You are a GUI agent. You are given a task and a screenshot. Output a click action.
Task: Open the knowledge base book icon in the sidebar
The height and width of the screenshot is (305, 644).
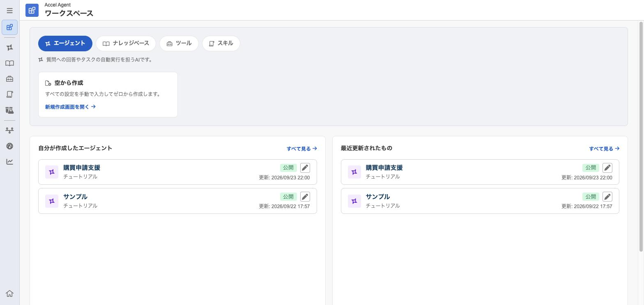tap(9, 63)
